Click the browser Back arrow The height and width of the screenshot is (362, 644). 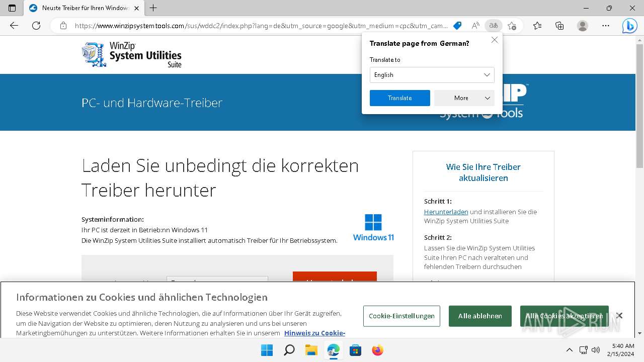pyautogui.click(x=14, y=26)
